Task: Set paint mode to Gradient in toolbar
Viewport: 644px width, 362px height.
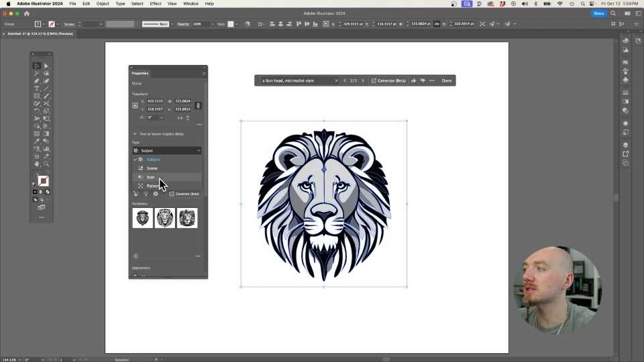Action: tap(41, 192)
